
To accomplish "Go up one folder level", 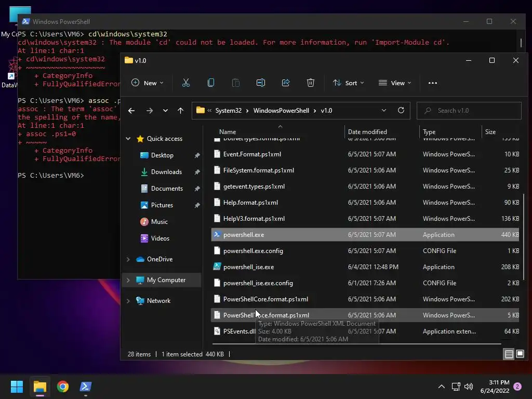I will pyautogui.click(x=180, y=111).
